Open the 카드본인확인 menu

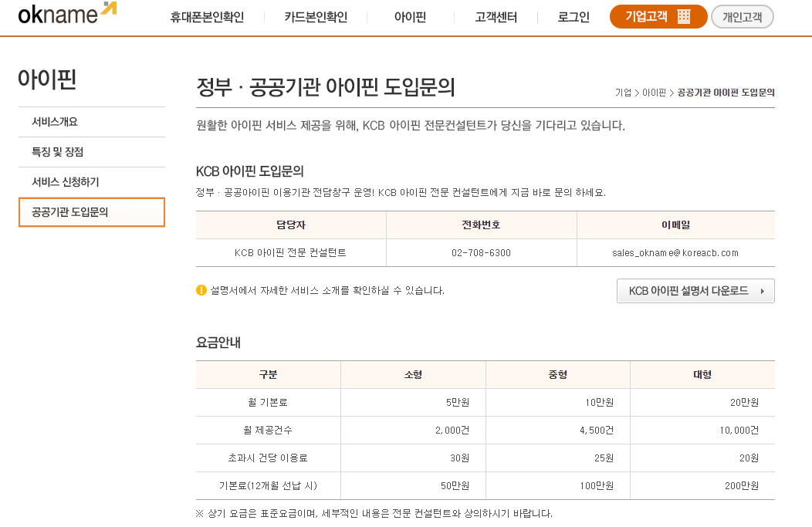pos(316,17)
